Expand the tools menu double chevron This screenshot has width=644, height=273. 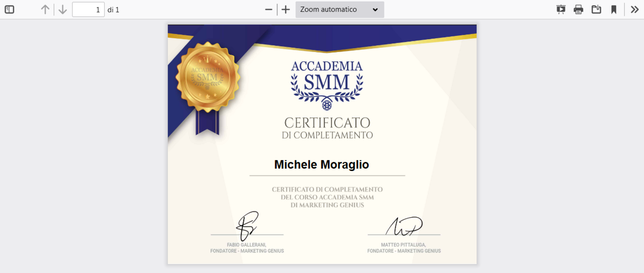(x=635, y=9)
